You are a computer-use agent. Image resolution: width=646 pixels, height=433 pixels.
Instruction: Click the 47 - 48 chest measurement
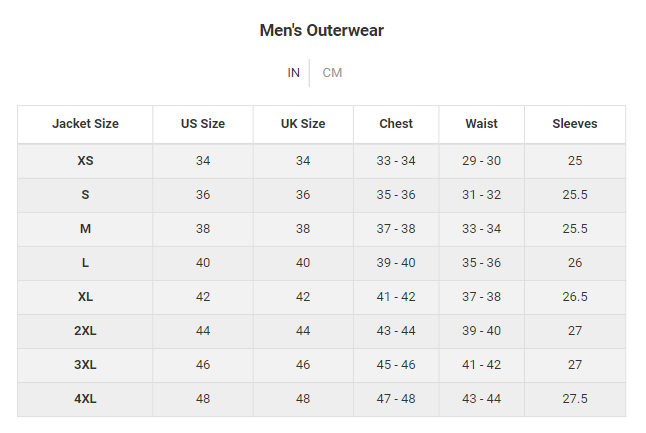coord(396,399)
